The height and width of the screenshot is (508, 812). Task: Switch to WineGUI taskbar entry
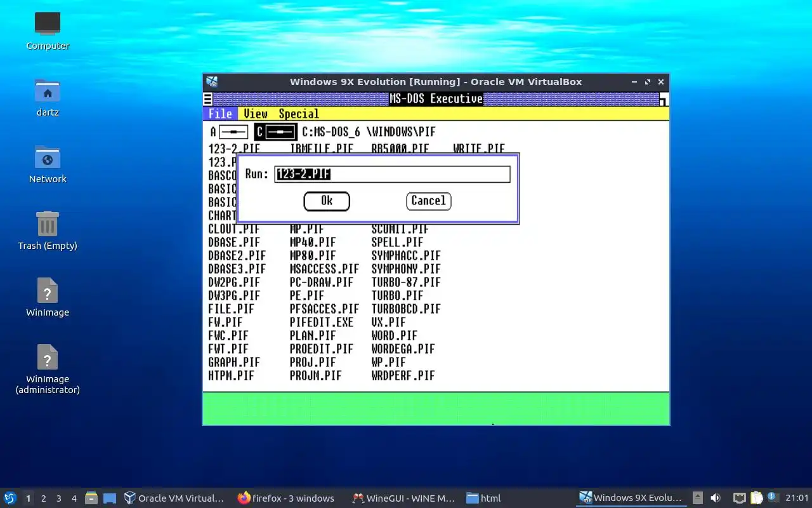tap(403, 498)
